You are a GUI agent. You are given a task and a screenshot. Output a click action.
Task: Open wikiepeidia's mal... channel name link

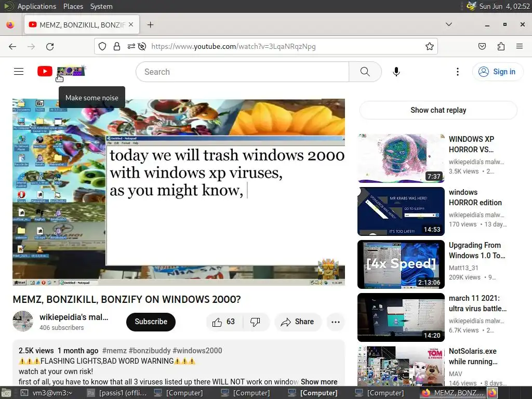tap(74, 317)
